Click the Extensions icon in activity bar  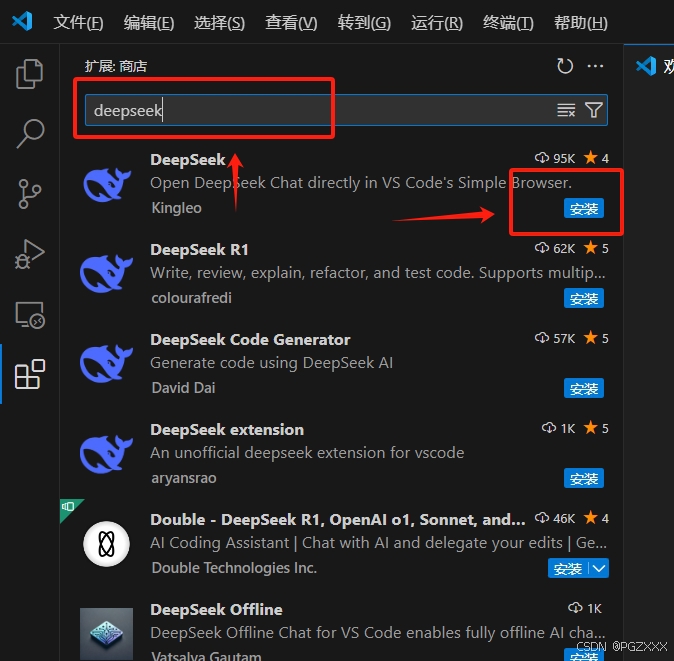pos(30,374)
